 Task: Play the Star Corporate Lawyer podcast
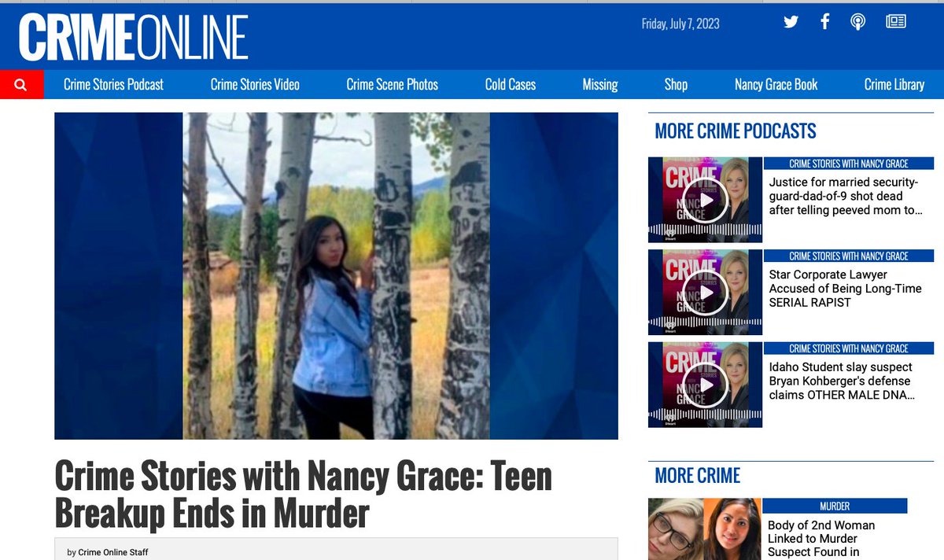click(x=705, y=293)
